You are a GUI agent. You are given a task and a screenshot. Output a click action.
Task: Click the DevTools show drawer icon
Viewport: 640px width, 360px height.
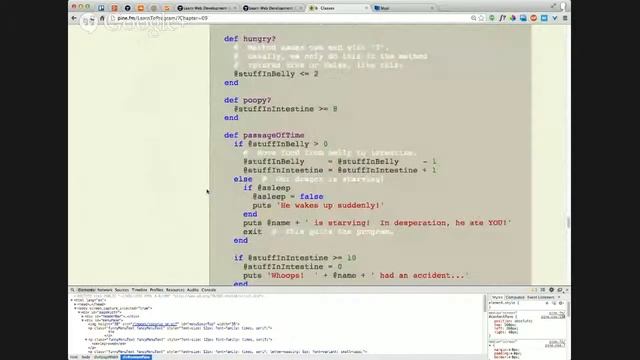(x=543, y=290)
